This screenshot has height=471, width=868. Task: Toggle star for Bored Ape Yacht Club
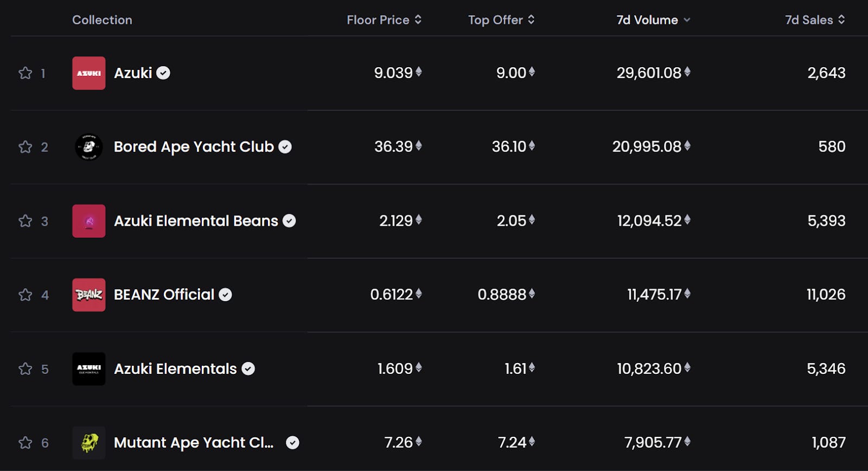(x=25, y=147)
